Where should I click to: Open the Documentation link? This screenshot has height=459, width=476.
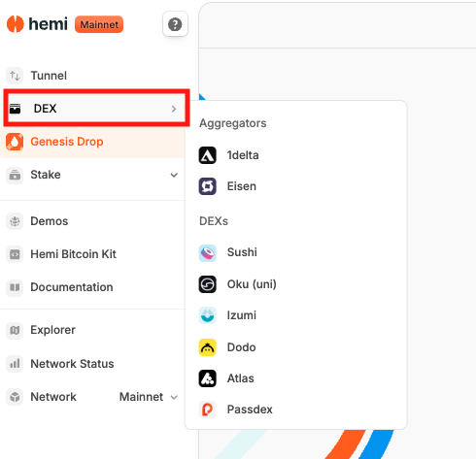92,287
